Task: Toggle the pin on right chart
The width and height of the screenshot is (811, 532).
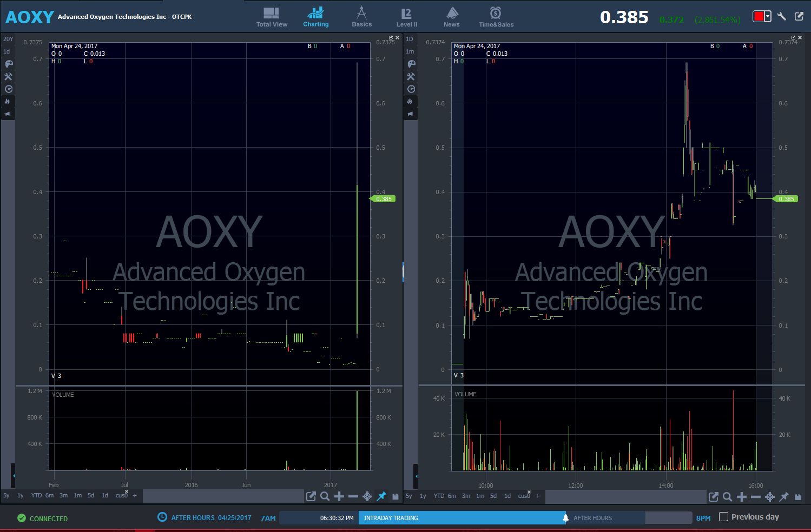Action: 784,497
